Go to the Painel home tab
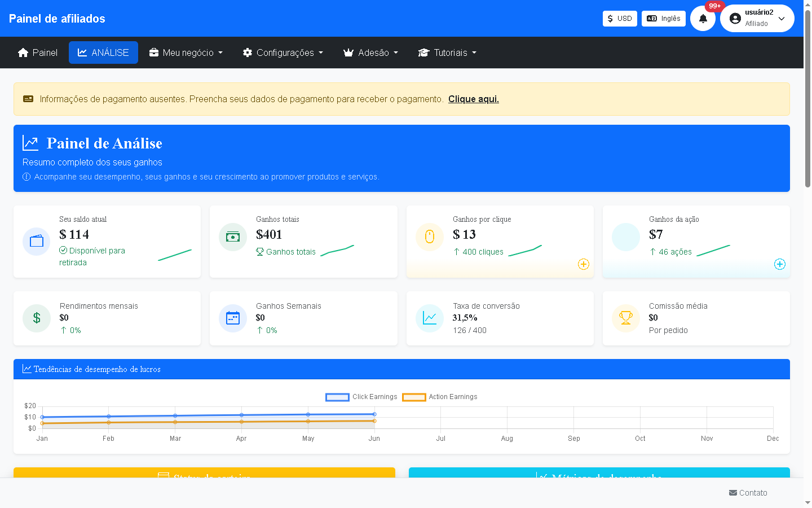The width and height of the screenshot is (812, 508). coord(38,52)
